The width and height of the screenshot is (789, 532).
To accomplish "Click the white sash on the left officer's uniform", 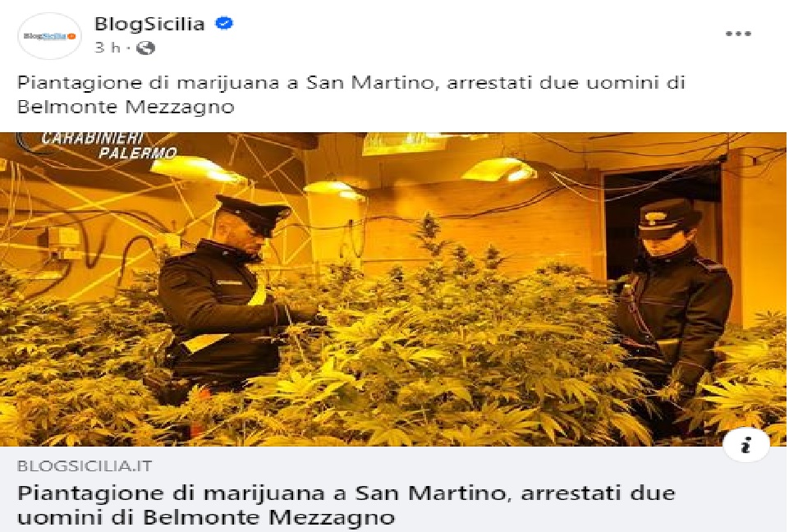I will pyautogui.click(x=261, y=297).
